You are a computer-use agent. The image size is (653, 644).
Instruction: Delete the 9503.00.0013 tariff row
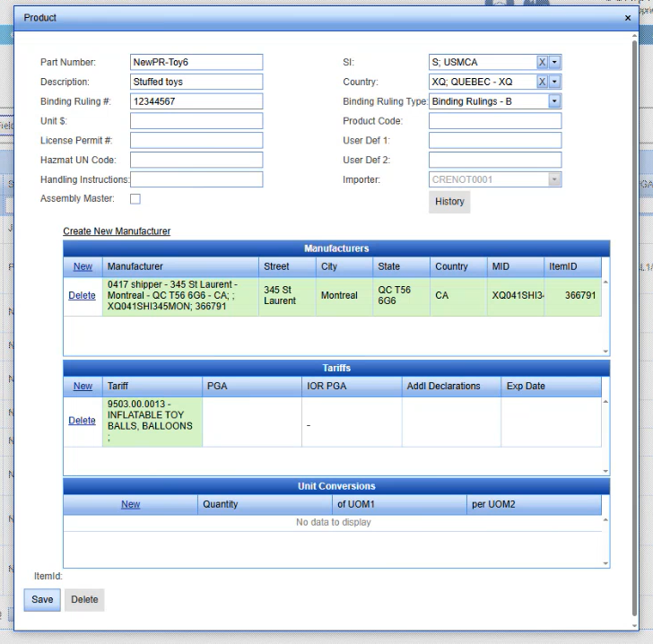point(82,421)
